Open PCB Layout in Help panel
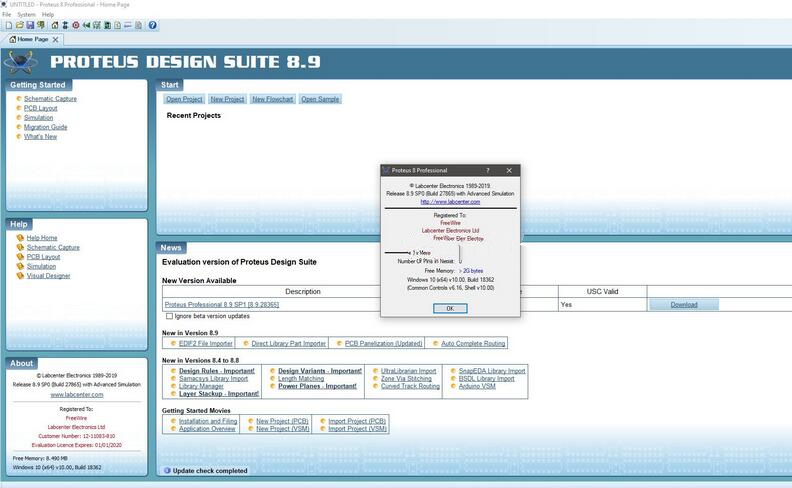This screenshot has height=488, width=792. [43, 257]
